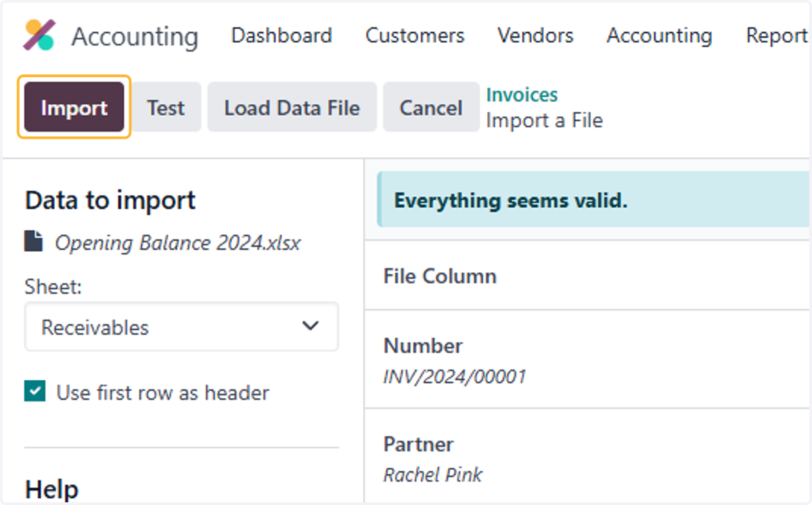Viewport: 812px width, 505px height.
Task: Click the Opening Balance 2024.xlsx file name
Action: tap(178, 242)
